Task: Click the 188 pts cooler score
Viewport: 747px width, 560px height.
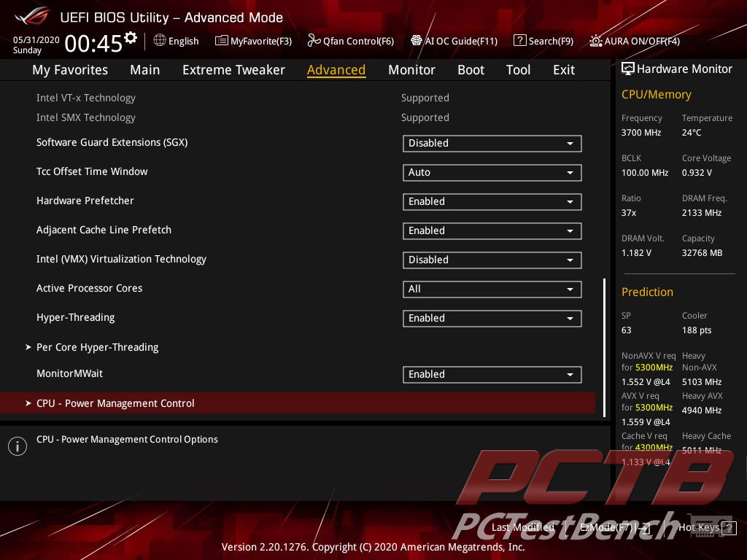Action: (x=697, y=330)
